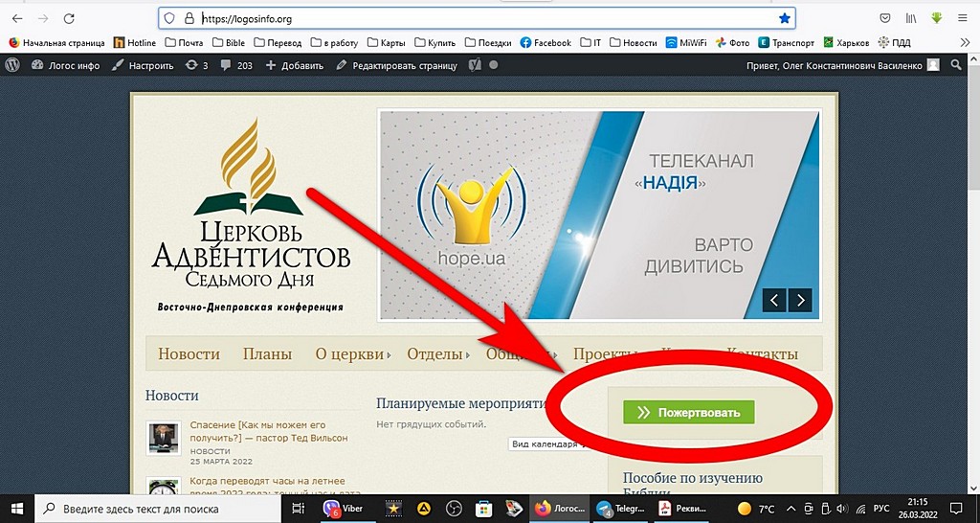This screenshot has height=523, width=980.
Task: Open the Новости site menu item
Action: (x=189, y=353)
